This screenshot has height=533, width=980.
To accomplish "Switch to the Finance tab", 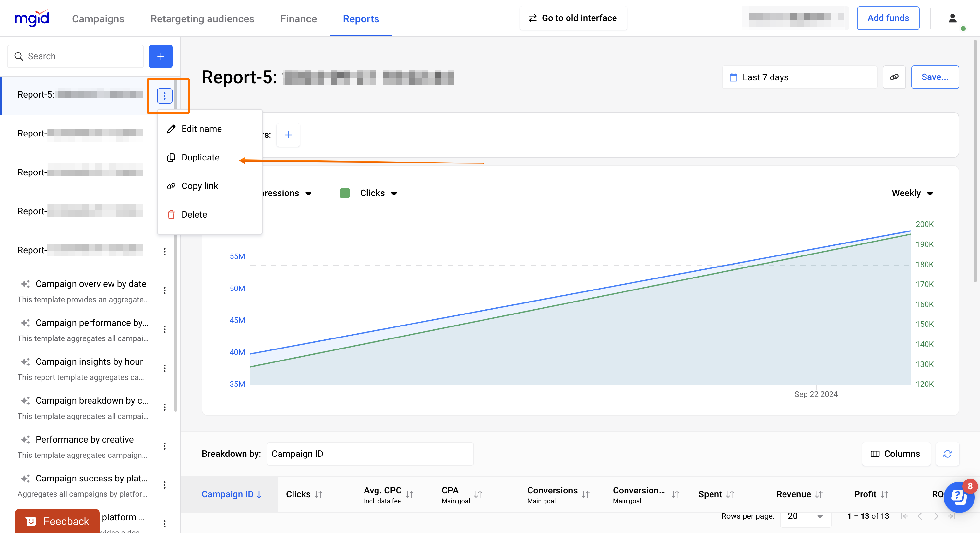I will point(298,18).
